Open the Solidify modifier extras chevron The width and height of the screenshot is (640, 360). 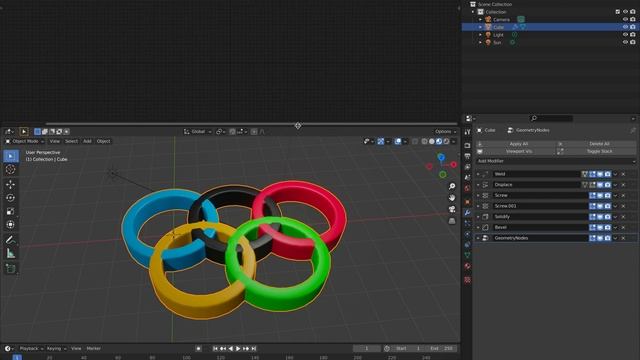(616, 217)
